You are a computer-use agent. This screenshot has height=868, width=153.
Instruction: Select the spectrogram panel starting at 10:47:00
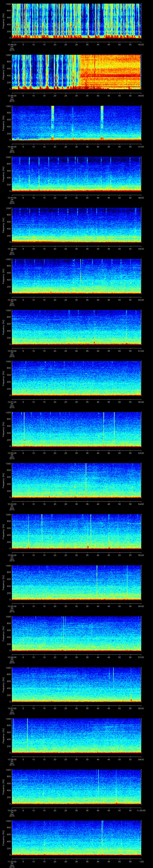(77, 174)
